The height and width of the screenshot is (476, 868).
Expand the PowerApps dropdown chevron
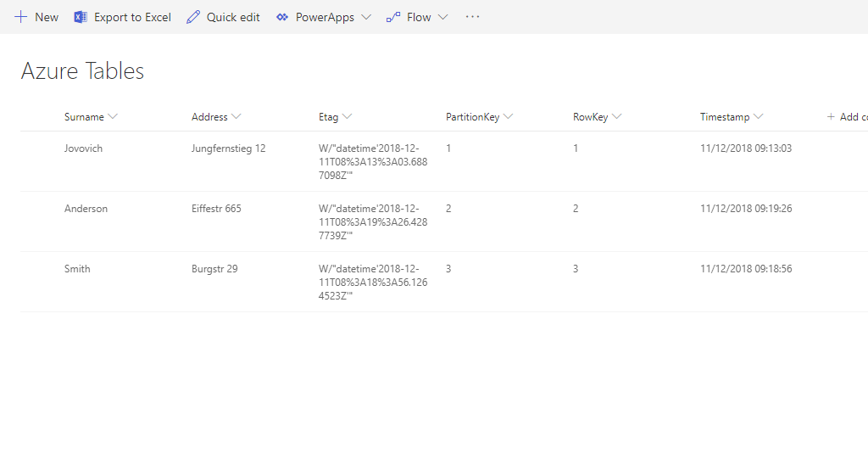366,18
